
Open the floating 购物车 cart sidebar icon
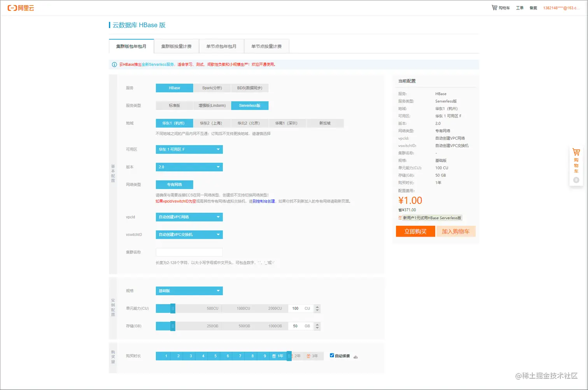(x=576, y=153)
